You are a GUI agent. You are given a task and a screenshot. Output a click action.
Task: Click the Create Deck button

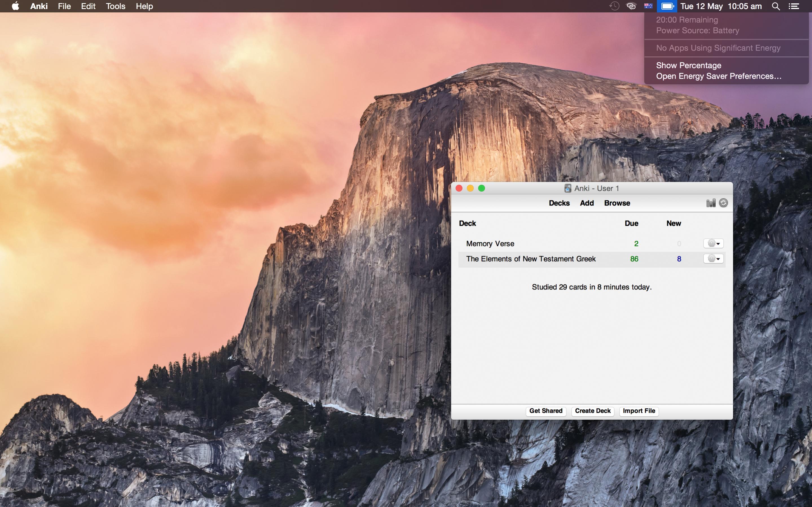point(593,411)
